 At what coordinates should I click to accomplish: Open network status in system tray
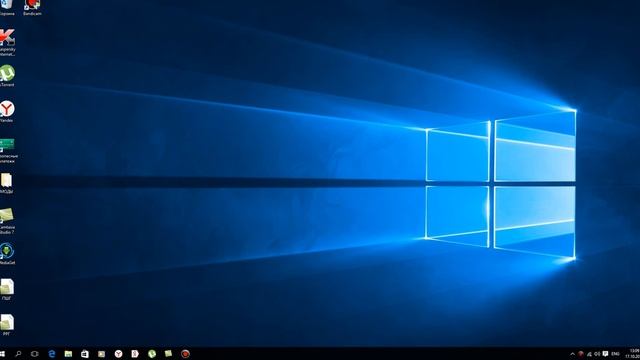[589, 354]
